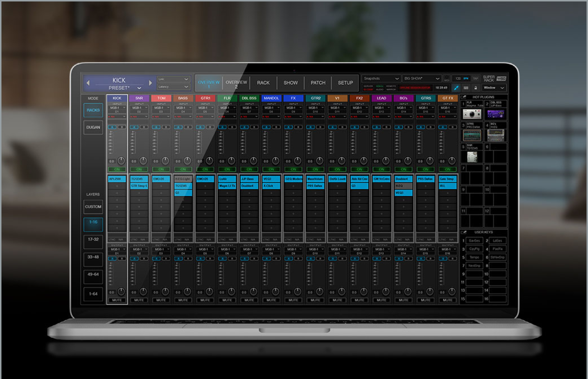Click the padlock lock icon

476,88
